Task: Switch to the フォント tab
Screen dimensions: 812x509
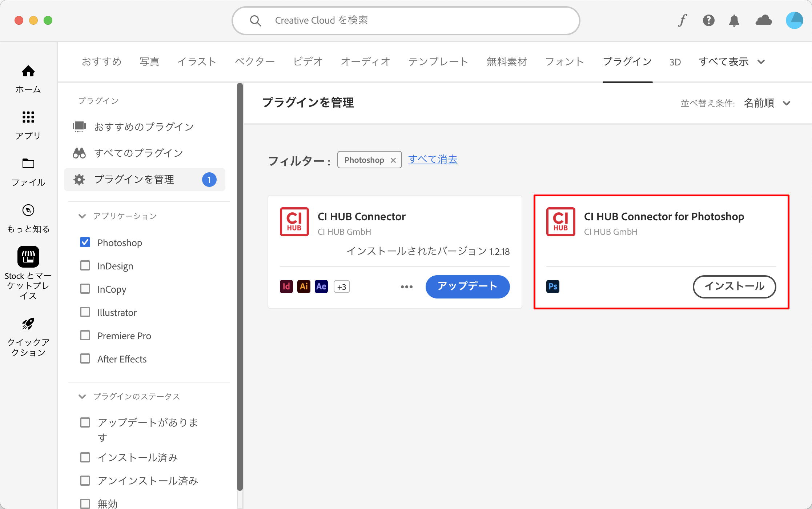Action: click(x=564, y=62)
